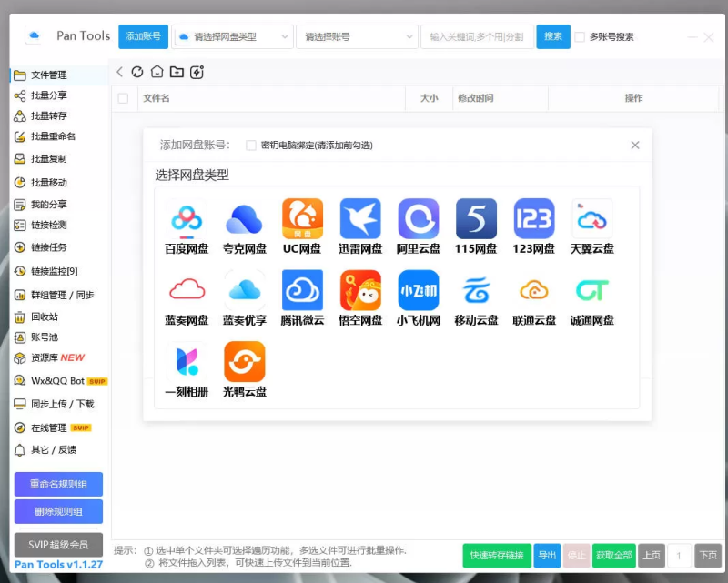Go to the home directory icon
728x583 pixels.
tap(157, 72)
